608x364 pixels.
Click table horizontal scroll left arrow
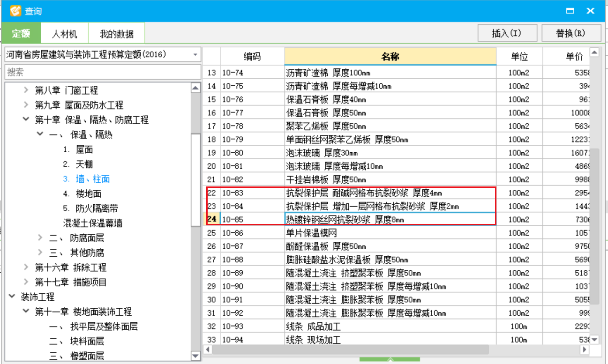click(208, 350)
